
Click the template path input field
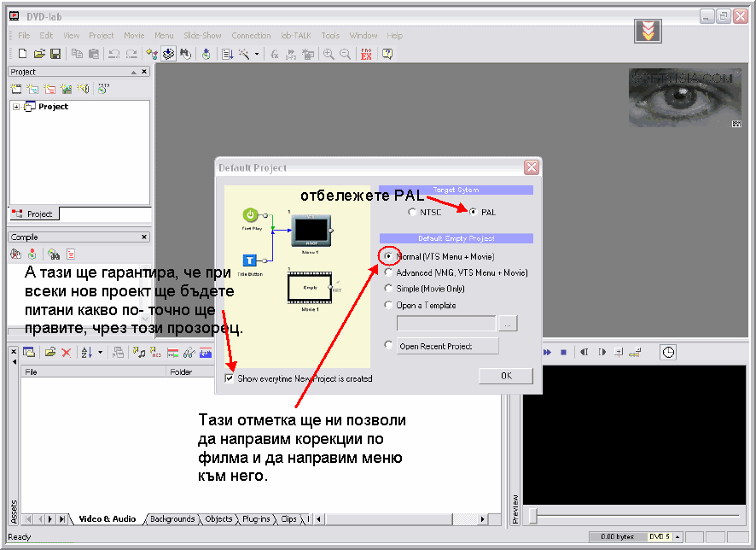click(x=446, y=324)
